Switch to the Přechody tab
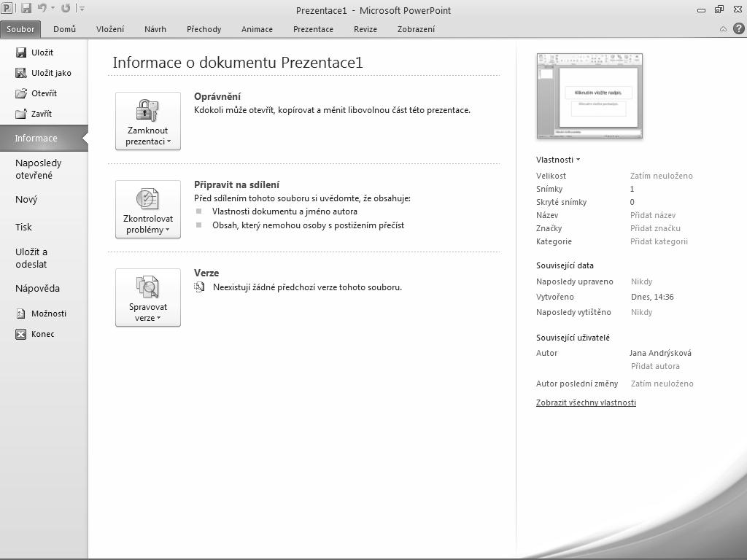This screenshot has height=560, width=747. pos(204,29)
